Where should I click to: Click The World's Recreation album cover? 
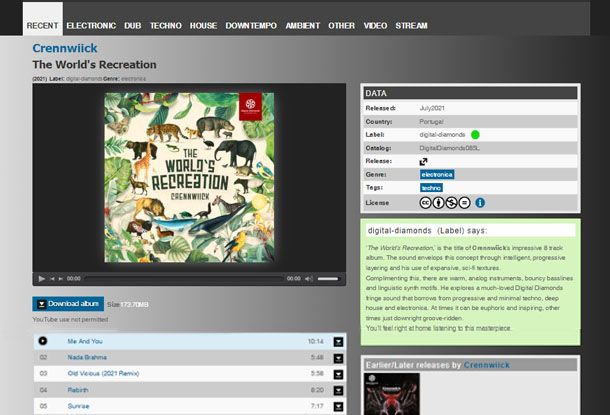[x=189, y=177]
